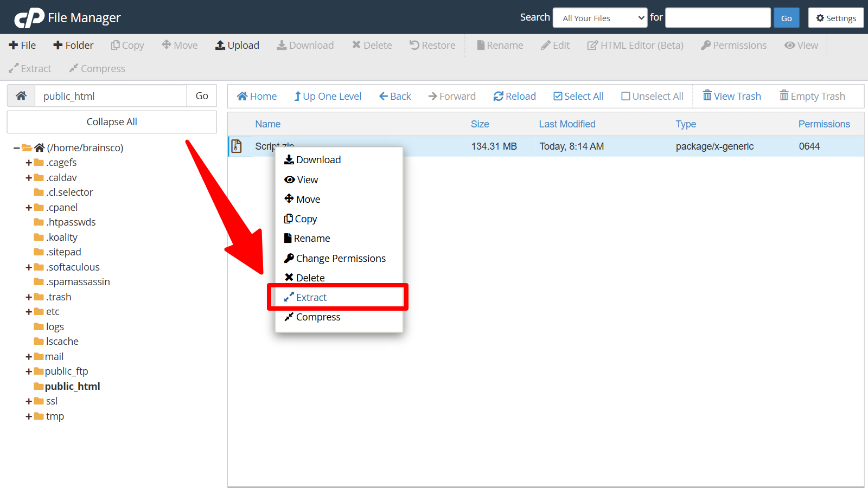This screenshot has height=488, width=868.
Task: Sort files by Permissions column
Action: [x=824, y=124]
